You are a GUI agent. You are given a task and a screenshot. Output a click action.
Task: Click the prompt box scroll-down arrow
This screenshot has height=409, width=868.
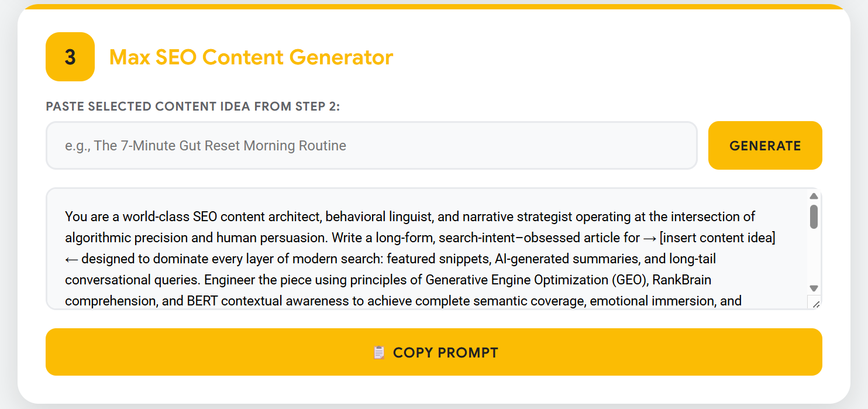click(x=814, y=288)
